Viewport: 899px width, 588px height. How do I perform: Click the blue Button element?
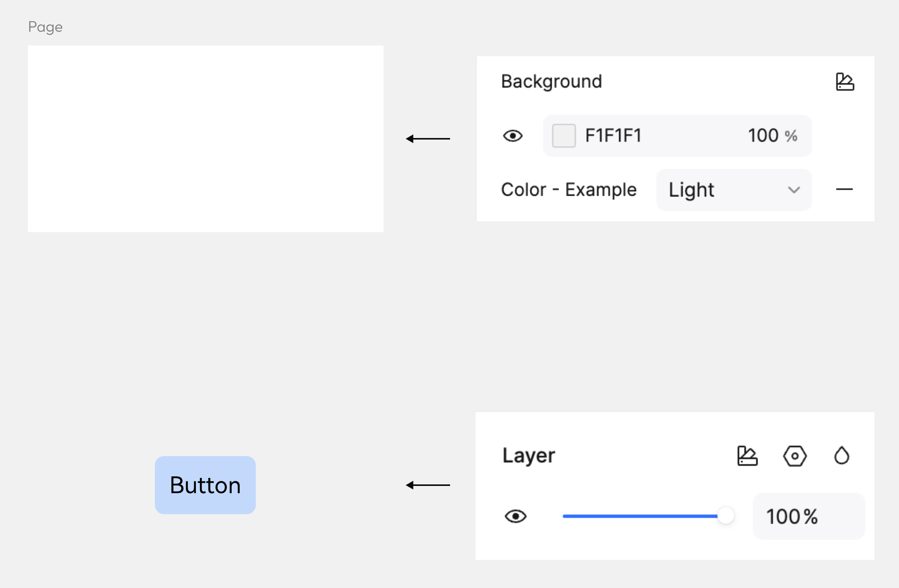click(x=205, y=485)
